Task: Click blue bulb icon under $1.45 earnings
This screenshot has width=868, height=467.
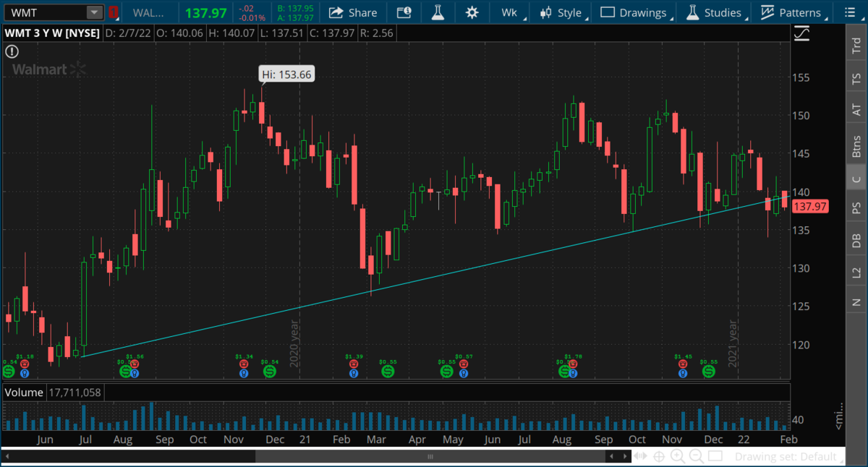Action: click(x=683, y=374)
